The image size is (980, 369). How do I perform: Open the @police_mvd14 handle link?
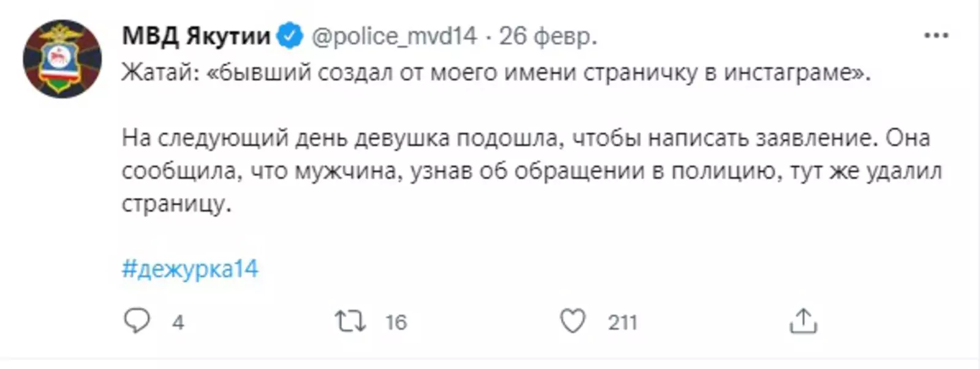(x=394, y=36)
